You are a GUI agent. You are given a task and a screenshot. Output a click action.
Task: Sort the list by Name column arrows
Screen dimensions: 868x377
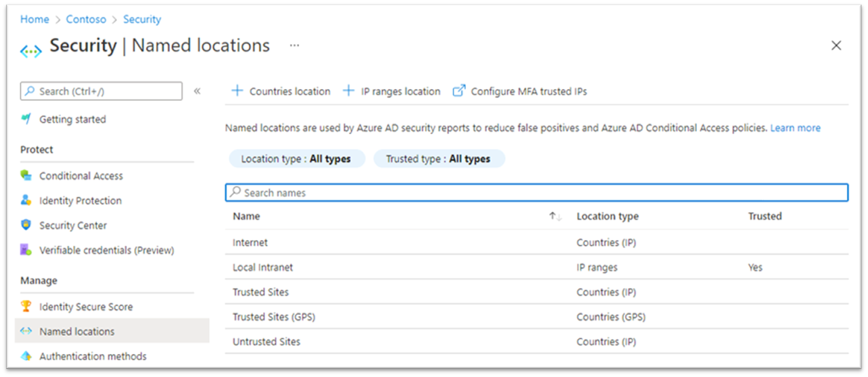click(555, 216)
